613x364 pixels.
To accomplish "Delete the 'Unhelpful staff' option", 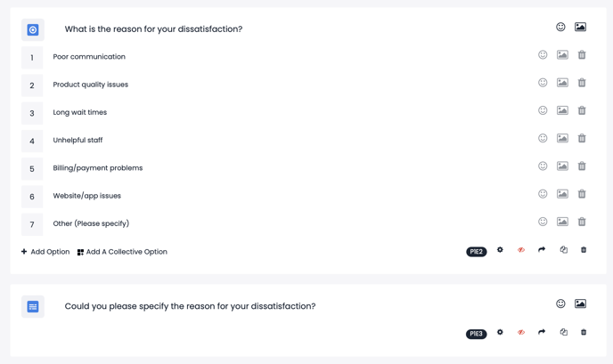I will coord(582,138).
